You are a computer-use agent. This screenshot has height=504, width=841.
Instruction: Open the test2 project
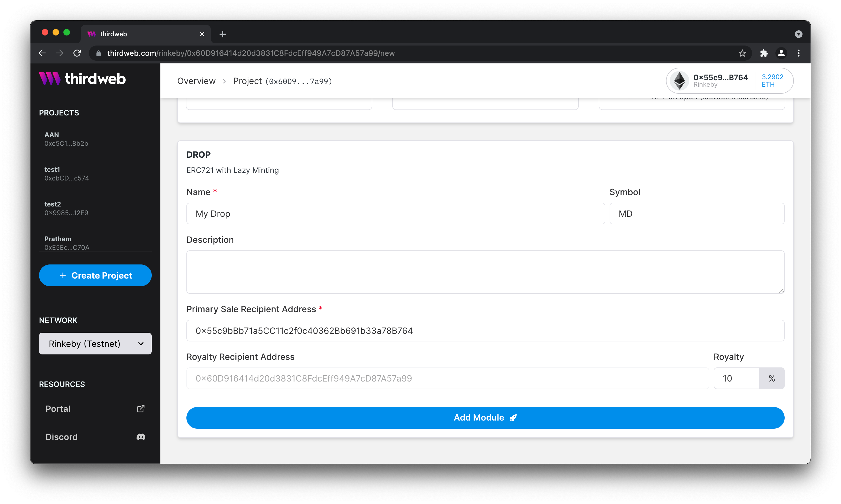pos(95,208)
